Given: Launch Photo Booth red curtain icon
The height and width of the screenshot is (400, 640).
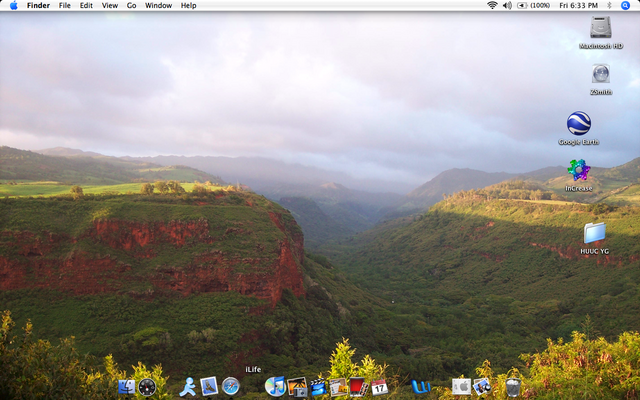Looking at the screenshot, I should click(359, 387).
